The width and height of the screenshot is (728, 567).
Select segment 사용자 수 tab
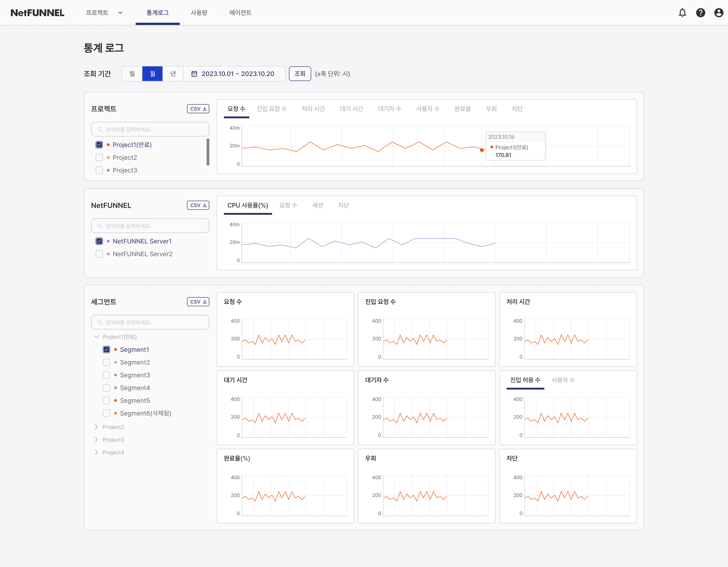click(x=563, y=380)
